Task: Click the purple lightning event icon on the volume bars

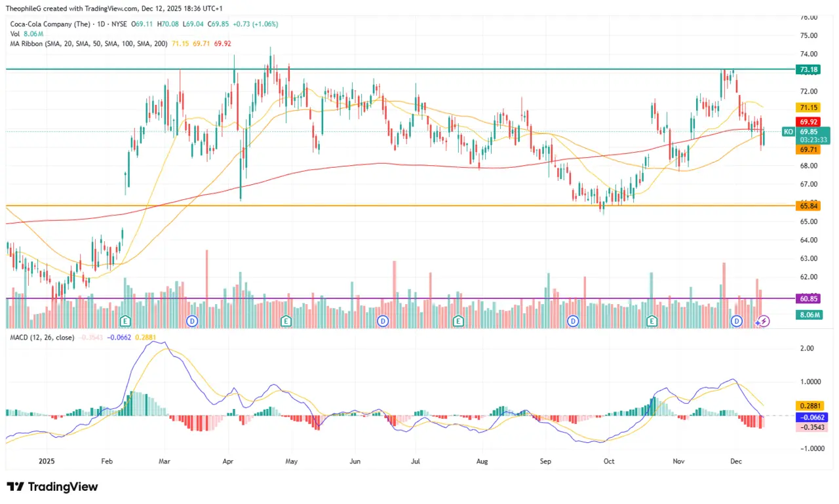Action: pos(762,321)
